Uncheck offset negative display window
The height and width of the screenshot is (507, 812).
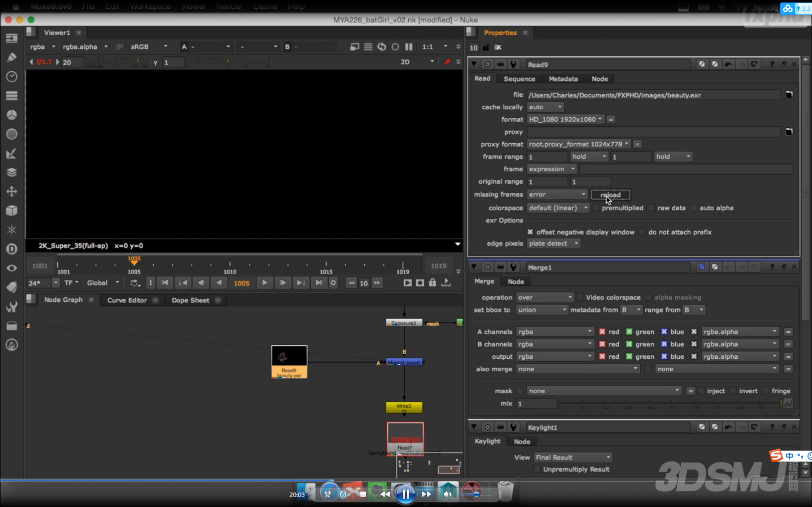point(530,232)
